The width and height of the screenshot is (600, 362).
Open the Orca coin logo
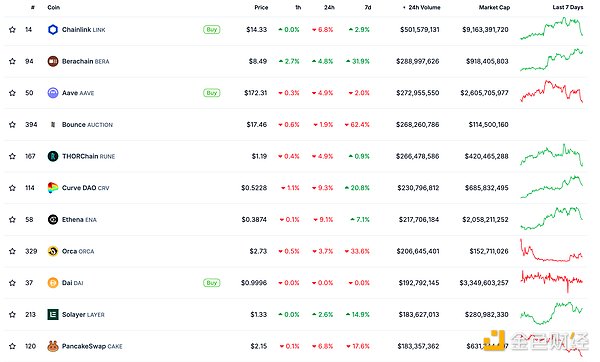(53, 251)
